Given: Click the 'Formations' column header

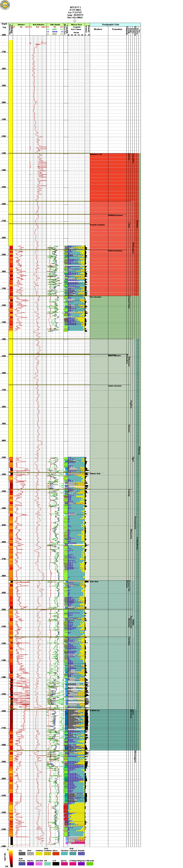Looking at the screenshot, I should (117, 29).
